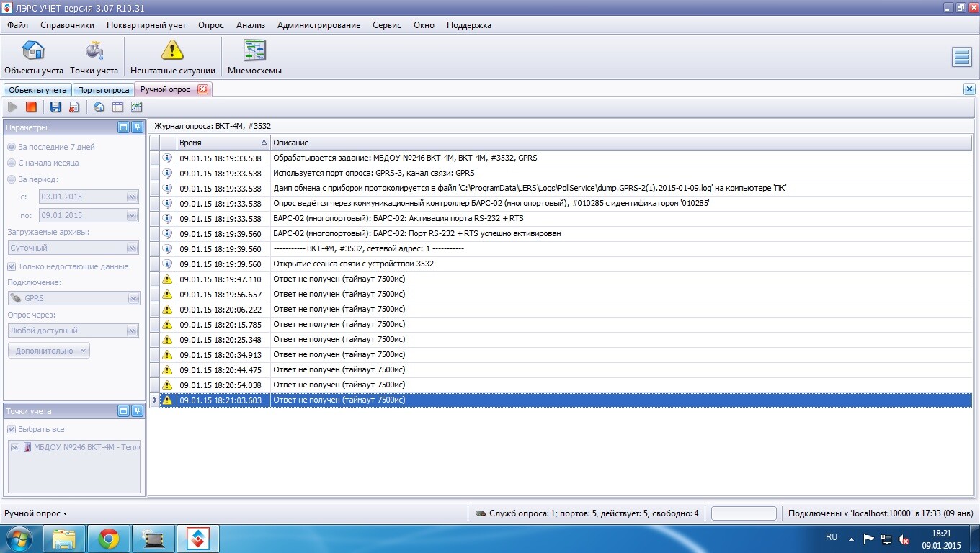
Task: Toggle the МБДОУ №246 ВКТ-4М checkbox
Action: (15, 447)
